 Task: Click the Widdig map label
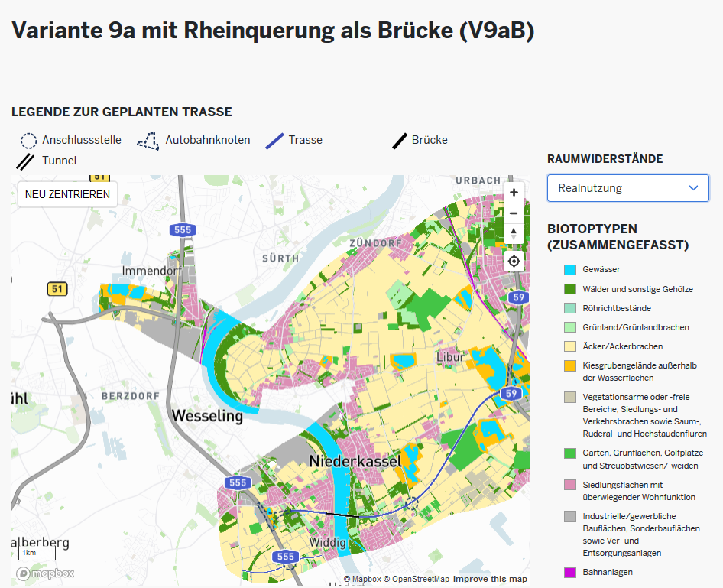tap(327, 542)
